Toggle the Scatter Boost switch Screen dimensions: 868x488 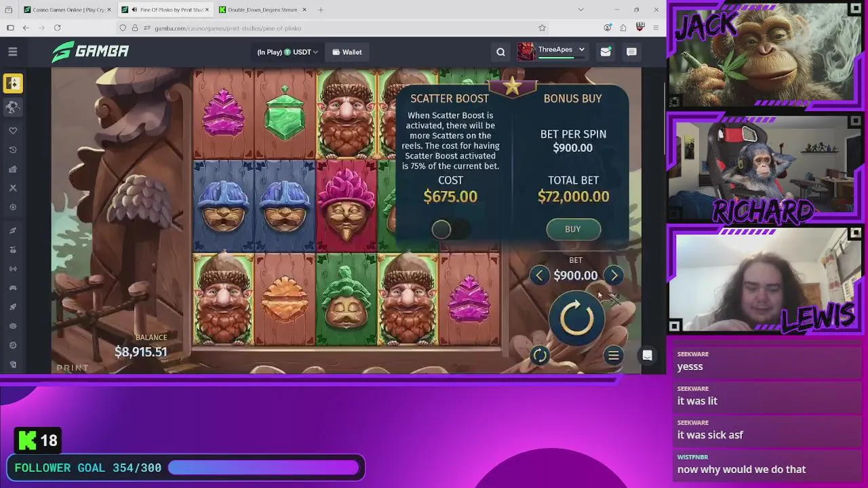[x=450, y=230]
